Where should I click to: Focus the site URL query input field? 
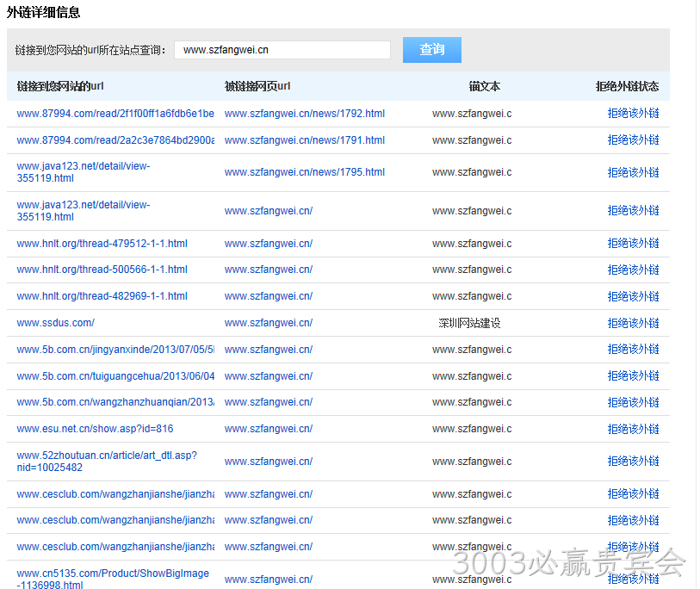[x=282, y=50]
